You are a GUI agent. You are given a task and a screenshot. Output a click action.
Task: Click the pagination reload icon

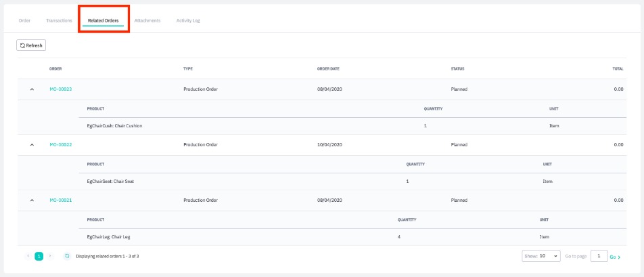point(67,256)
